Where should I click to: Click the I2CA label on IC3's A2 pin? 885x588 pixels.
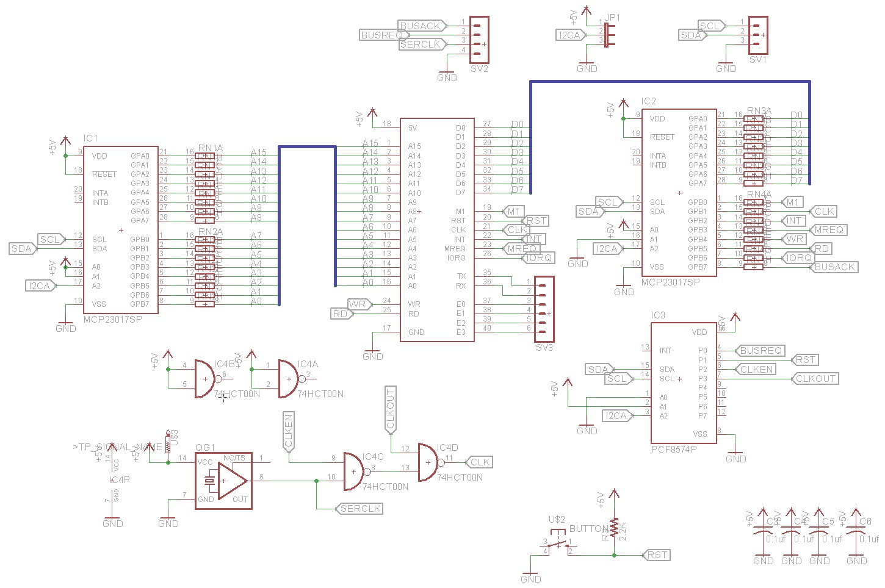point(618,415)
